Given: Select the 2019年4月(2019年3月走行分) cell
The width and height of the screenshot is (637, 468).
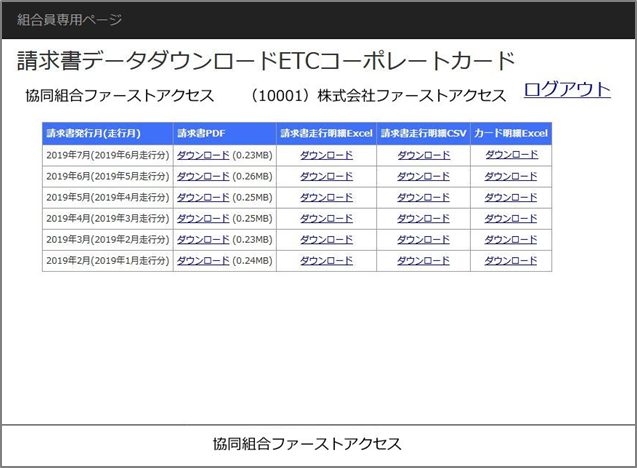Looking at the screenshot, I should [x=108, y=219].
